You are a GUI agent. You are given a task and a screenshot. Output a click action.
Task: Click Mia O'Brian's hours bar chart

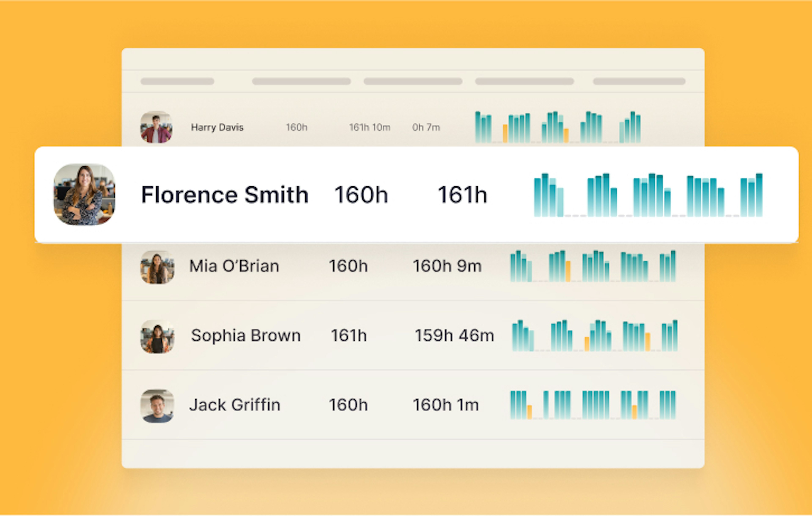coord(593,266)
